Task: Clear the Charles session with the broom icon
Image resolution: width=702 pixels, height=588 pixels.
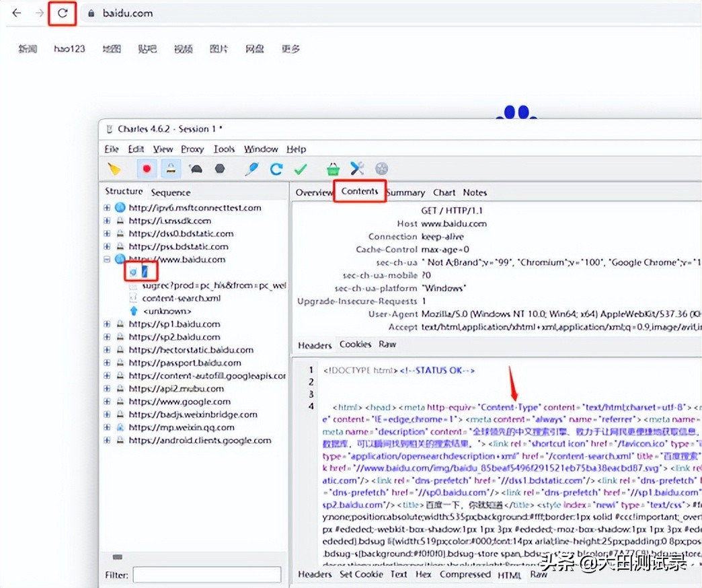Action: tap(114, 169)
